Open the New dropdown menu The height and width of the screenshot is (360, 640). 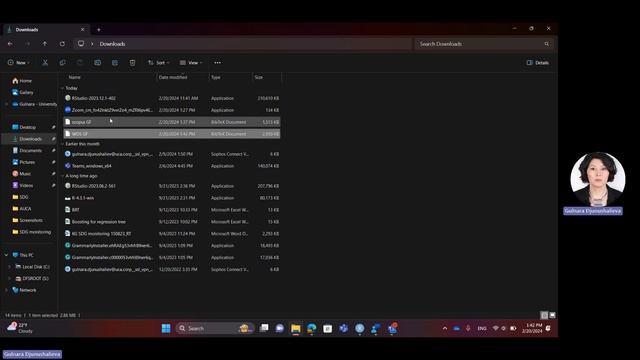point(18,62)
